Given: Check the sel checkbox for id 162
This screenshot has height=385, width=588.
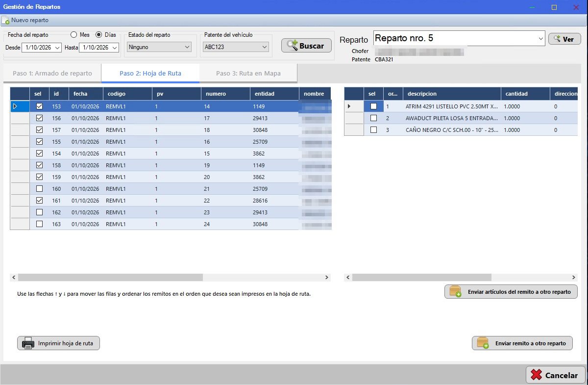Looking at the screenshot, I should point(40,212).
